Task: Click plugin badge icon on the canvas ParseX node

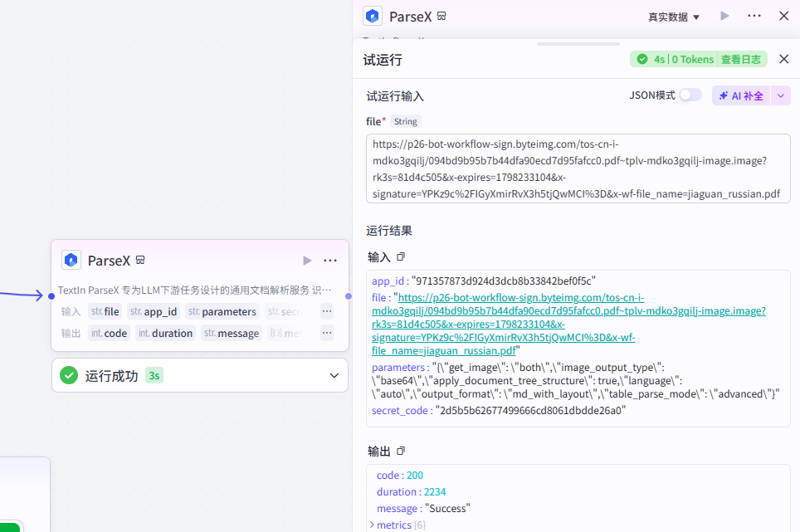Action: 140,260
